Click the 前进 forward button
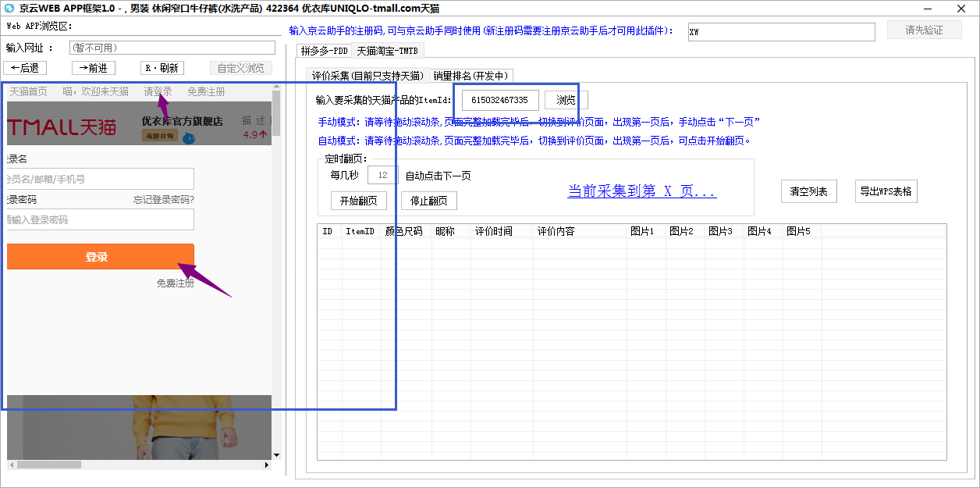The width and height of the screenshot is (980, 488). click(93, 68)
